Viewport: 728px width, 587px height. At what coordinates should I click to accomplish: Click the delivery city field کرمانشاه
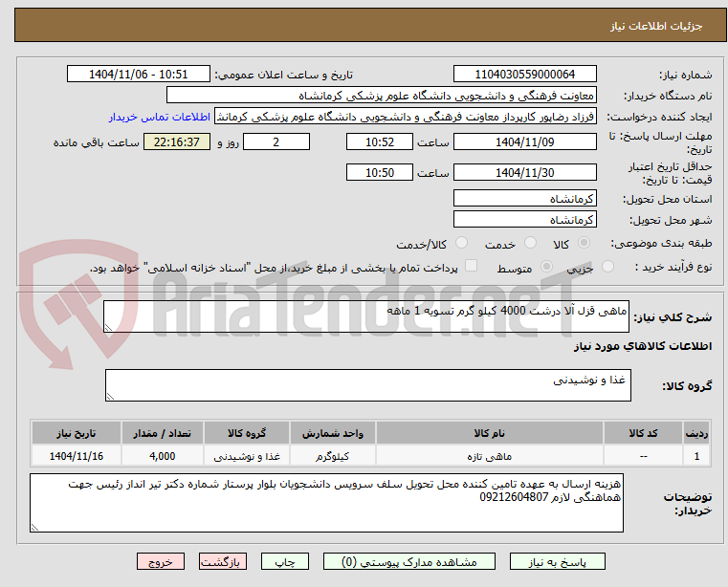coord(524,220)
